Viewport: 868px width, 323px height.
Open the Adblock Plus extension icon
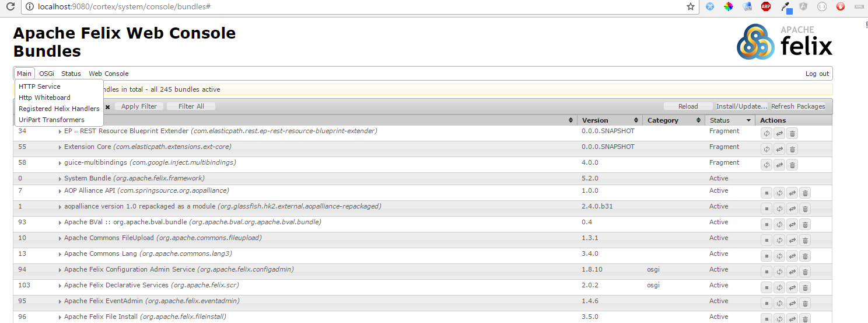click(766, 7)
